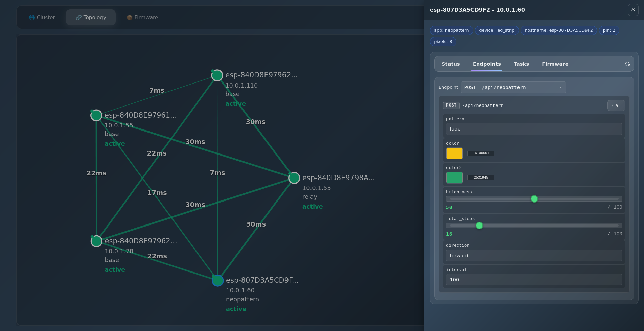Open the Tasks tab in the device panel
This screenshot has height=331, width=644.
click(x=521, y=64)
